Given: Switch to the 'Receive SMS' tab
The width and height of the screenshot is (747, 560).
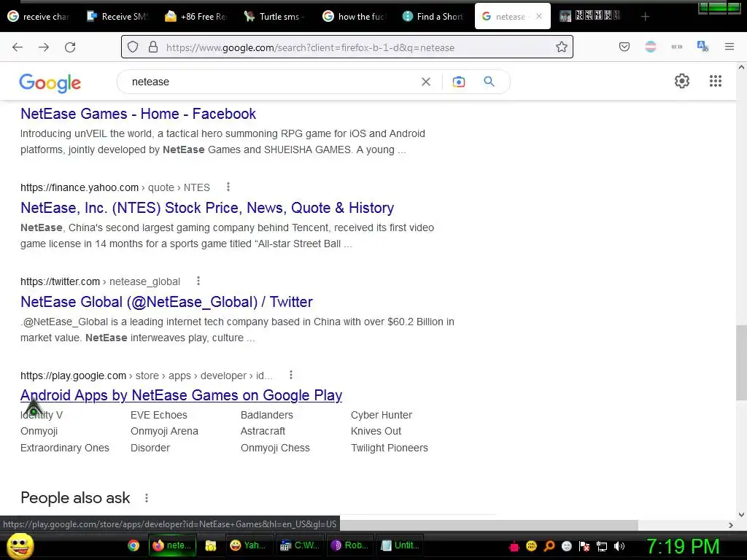Looking at the screenshot, I should 117,17.
